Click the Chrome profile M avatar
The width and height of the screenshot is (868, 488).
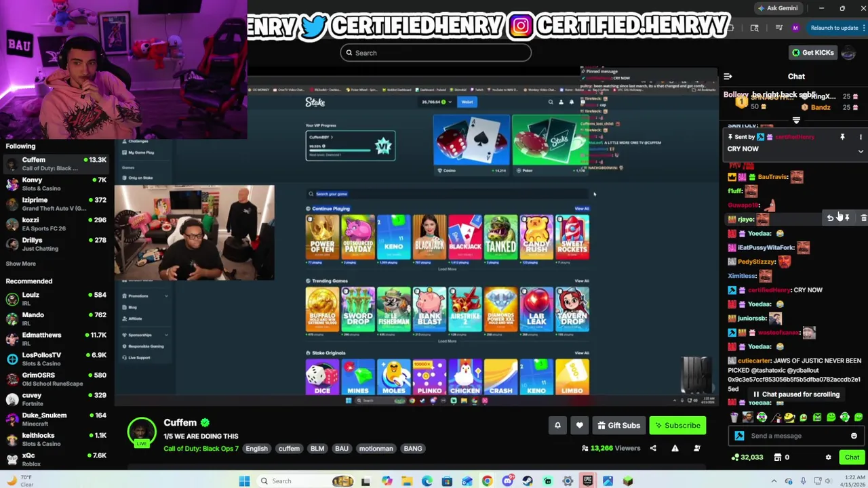tap(795, 28)
